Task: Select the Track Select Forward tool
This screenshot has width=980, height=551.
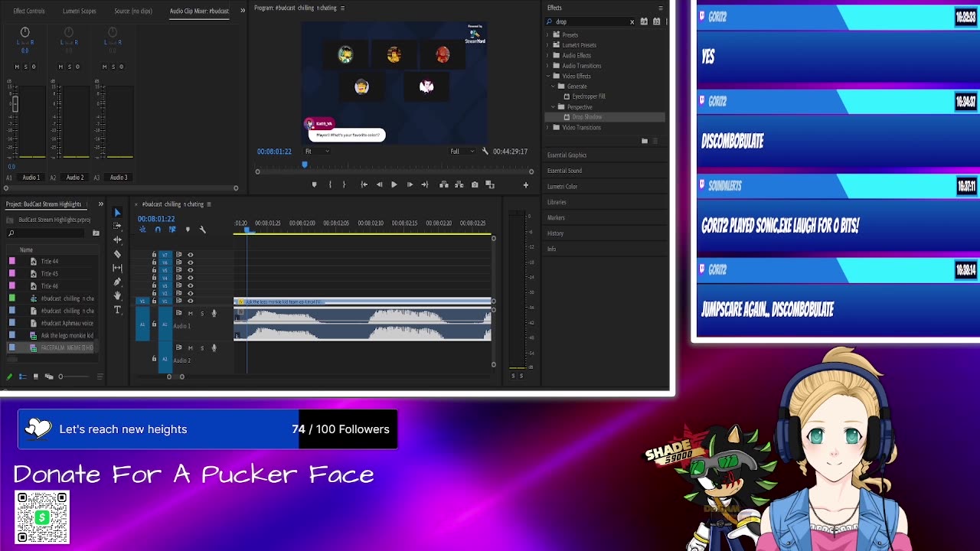Action: (117, 226)
